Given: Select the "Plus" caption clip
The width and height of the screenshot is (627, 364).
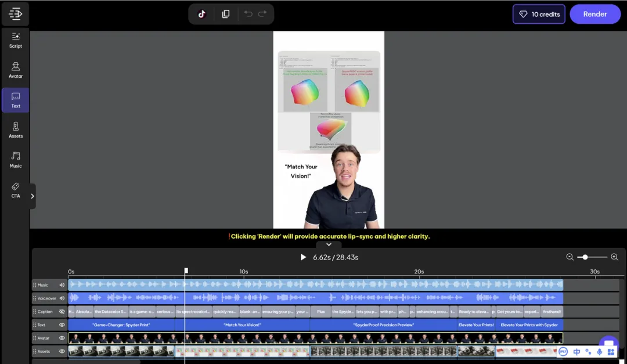Looking at the screenshot, I should click(320, 312).
